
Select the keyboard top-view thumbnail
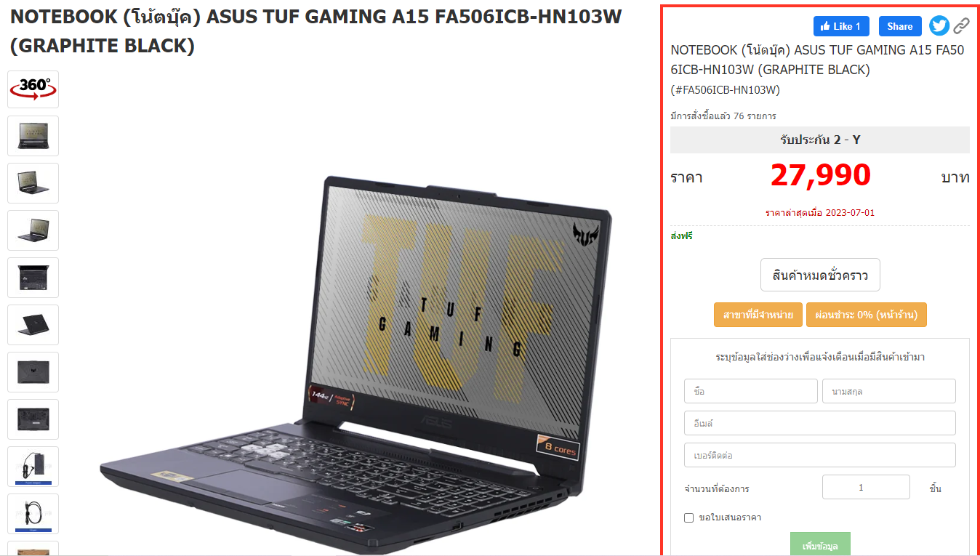(33, 278)
